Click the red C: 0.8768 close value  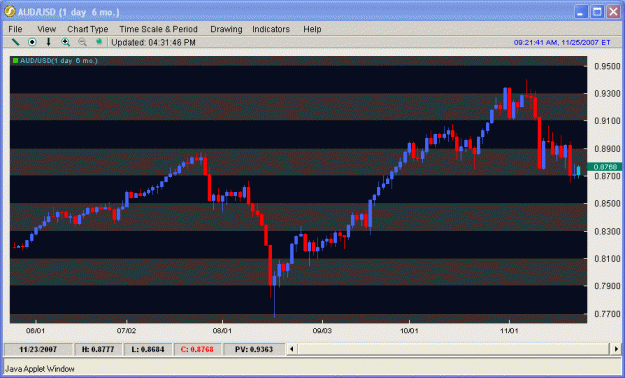(x=197, y=350)
